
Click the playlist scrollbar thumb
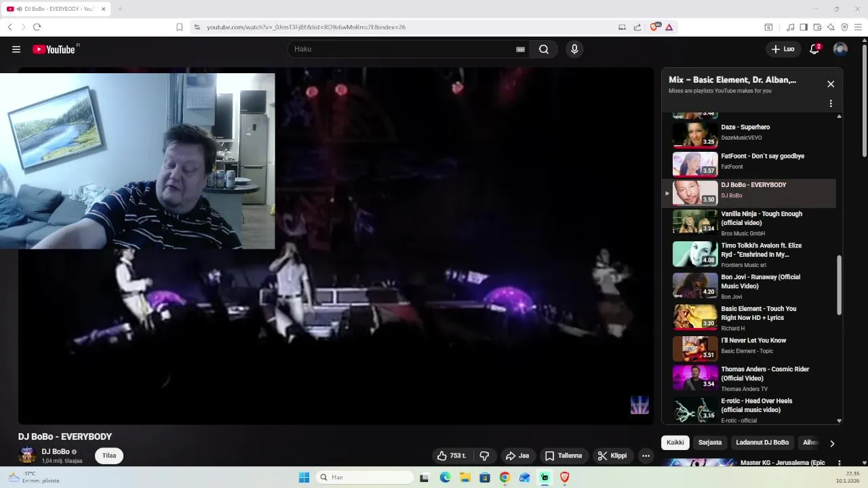pos(840,285)
